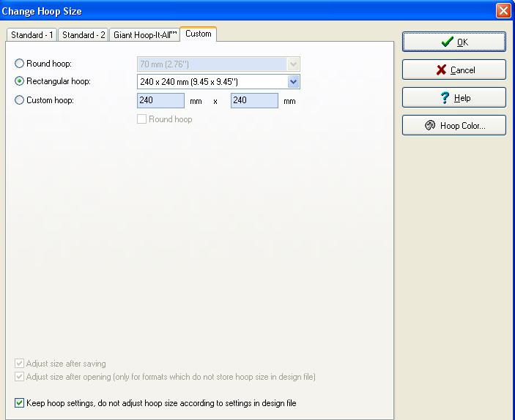Uncheck Keep hoop settings checkbox
515x420 pixels.
coord(19,402)
